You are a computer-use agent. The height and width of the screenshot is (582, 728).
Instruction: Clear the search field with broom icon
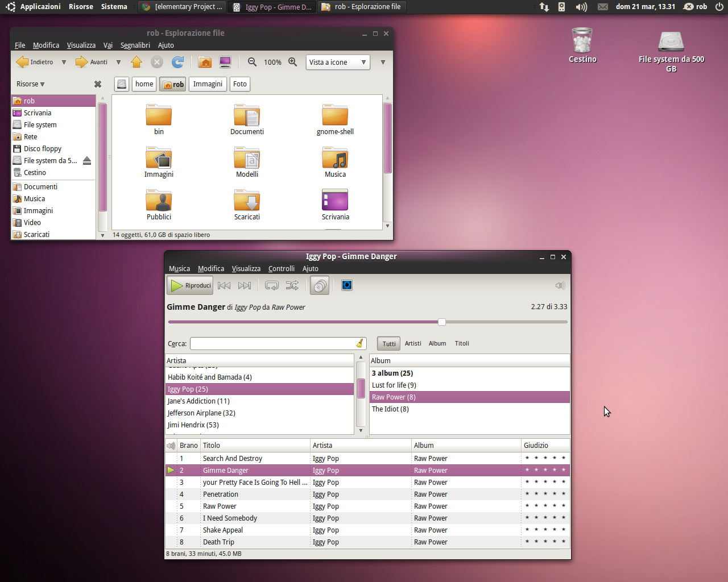(x=359, y=343)
